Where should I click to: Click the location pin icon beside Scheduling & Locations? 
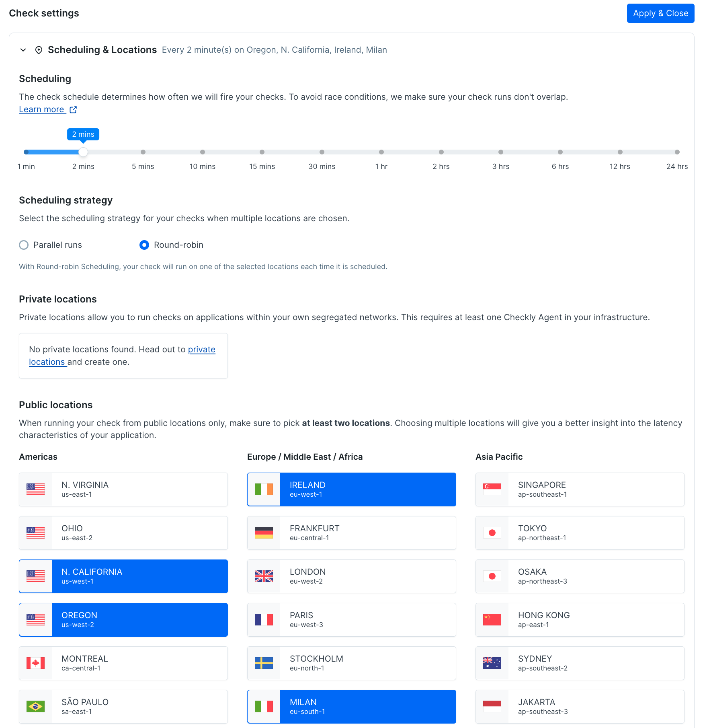39,50
